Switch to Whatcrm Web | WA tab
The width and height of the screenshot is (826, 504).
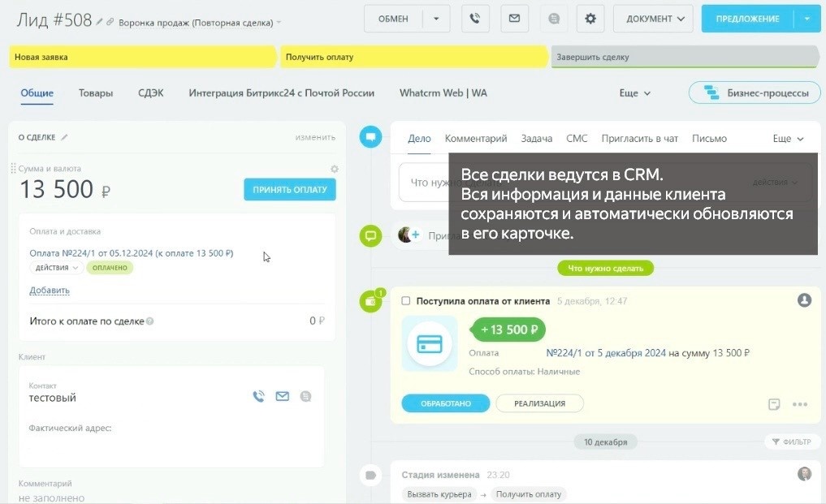(x=443, y=93)
